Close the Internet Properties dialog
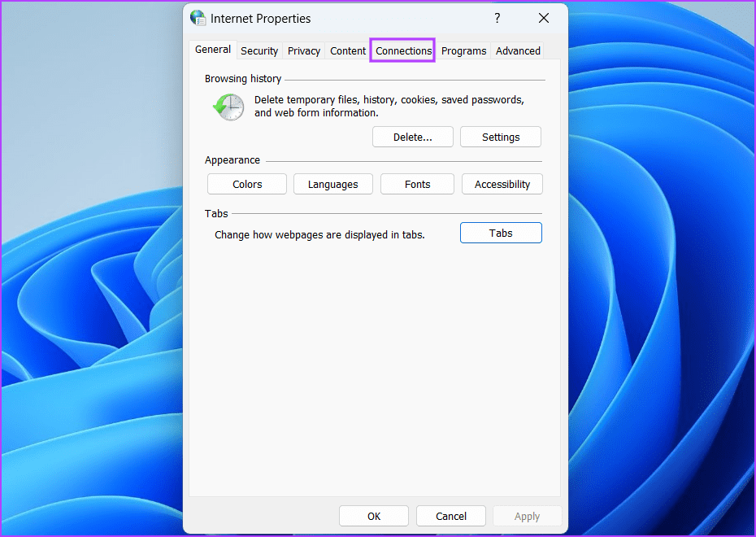 coord(543,19)
